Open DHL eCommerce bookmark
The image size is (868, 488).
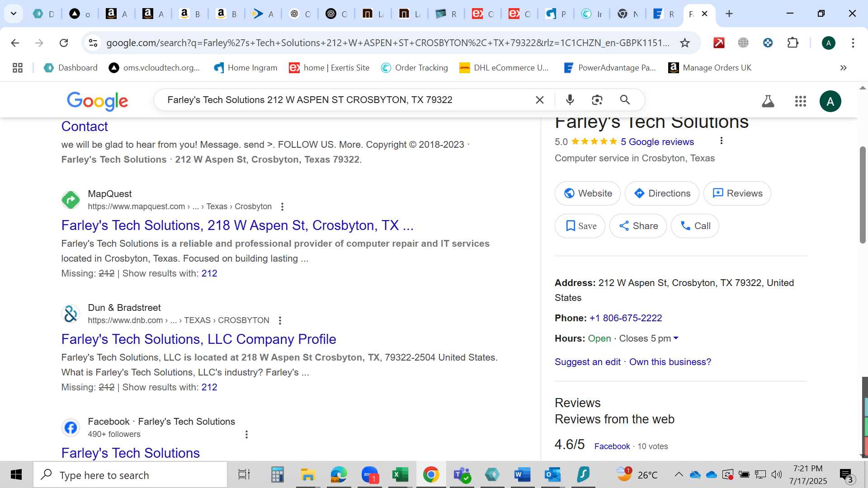[504, 68]
